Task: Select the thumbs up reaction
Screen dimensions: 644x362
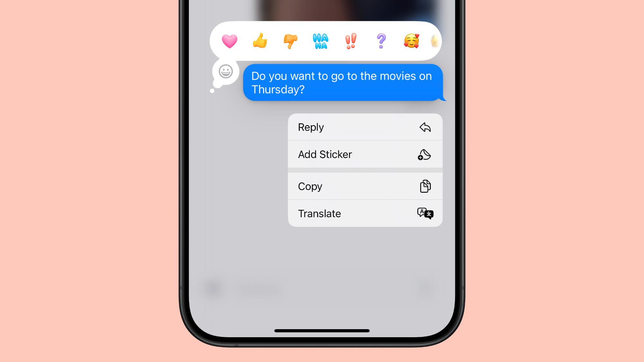Action: point(260,40)
